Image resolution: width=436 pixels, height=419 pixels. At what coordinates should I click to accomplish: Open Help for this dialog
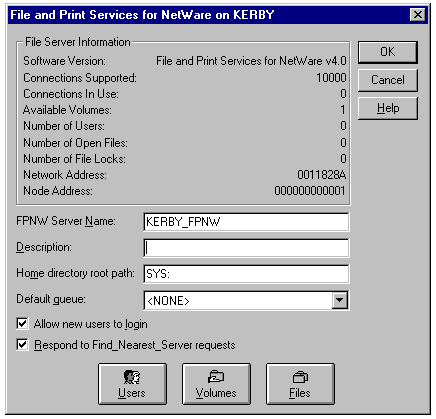(388, 108)
